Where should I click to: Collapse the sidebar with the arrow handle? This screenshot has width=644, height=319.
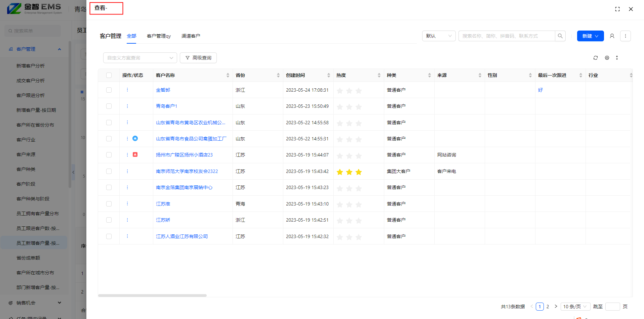click(73, 172)
